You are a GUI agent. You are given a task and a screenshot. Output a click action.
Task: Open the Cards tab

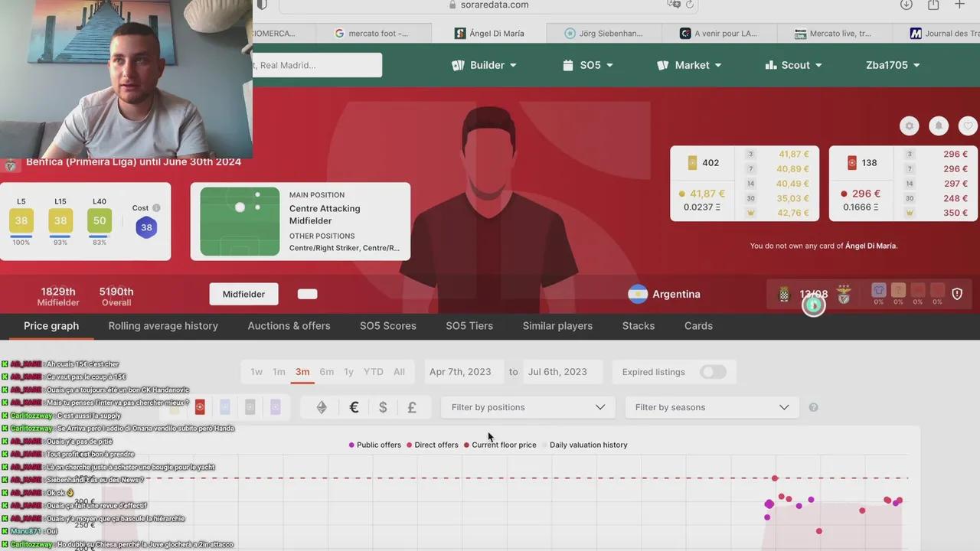[698, 326]
